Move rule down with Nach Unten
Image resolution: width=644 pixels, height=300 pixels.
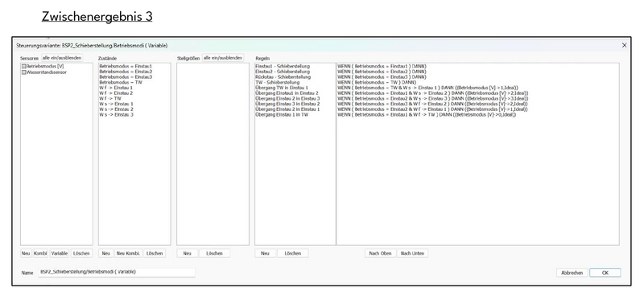pyautogui.click(x=412, y=253)
